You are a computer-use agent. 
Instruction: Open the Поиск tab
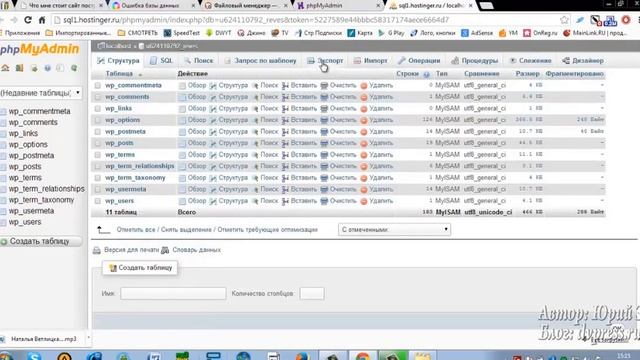(x=199, y=61)
